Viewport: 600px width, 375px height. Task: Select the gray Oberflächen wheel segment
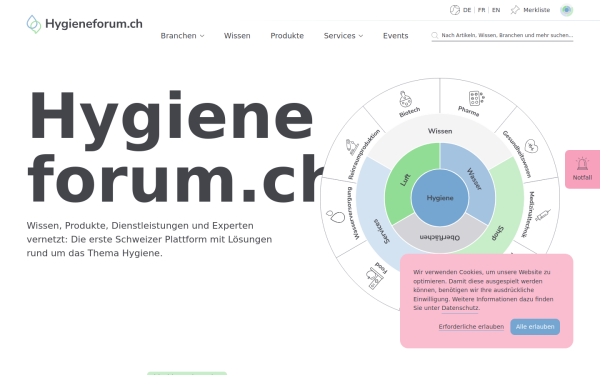440,237
